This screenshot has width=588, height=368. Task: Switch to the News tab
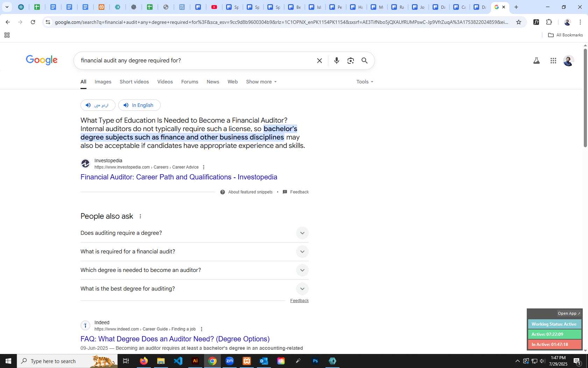coord(213,82)
